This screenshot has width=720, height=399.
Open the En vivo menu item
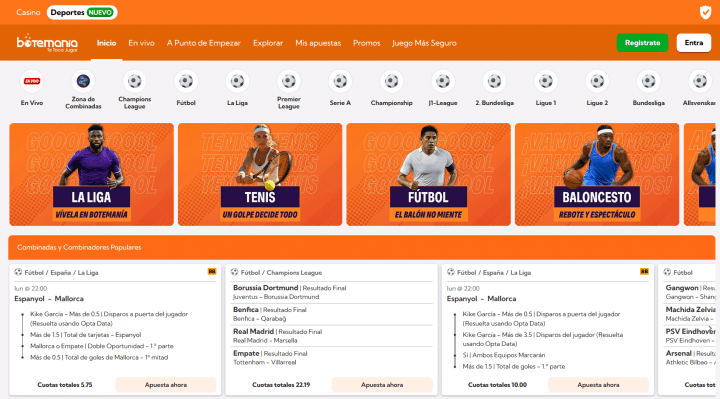(141, 43)
